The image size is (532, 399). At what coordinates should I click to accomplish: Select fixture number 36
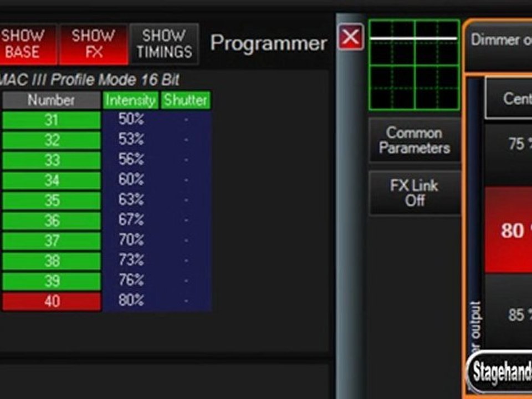[x=52, y=221]
